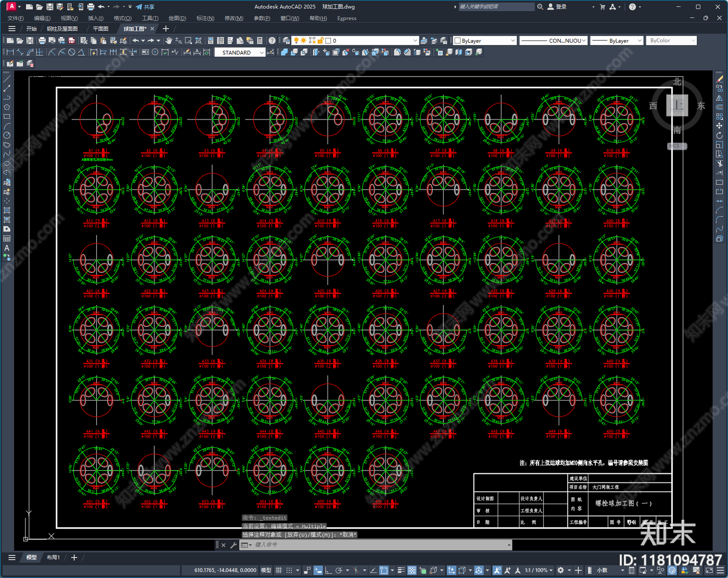Open the 文件(F) menu
728x578 pixels.
tap(15, 18)
